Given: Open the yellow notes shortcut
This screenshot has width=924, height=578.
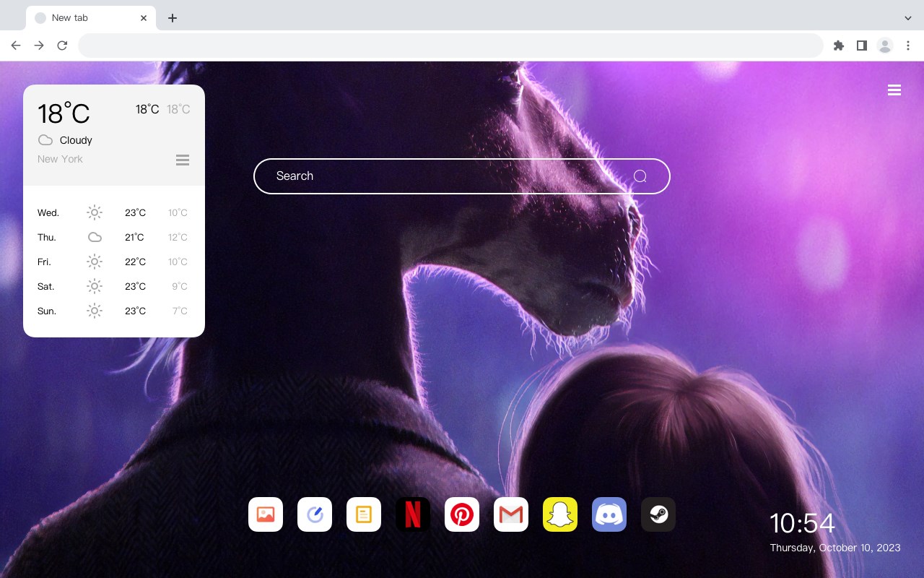Looking at the screenshot, I should click(x=364, y=514).
